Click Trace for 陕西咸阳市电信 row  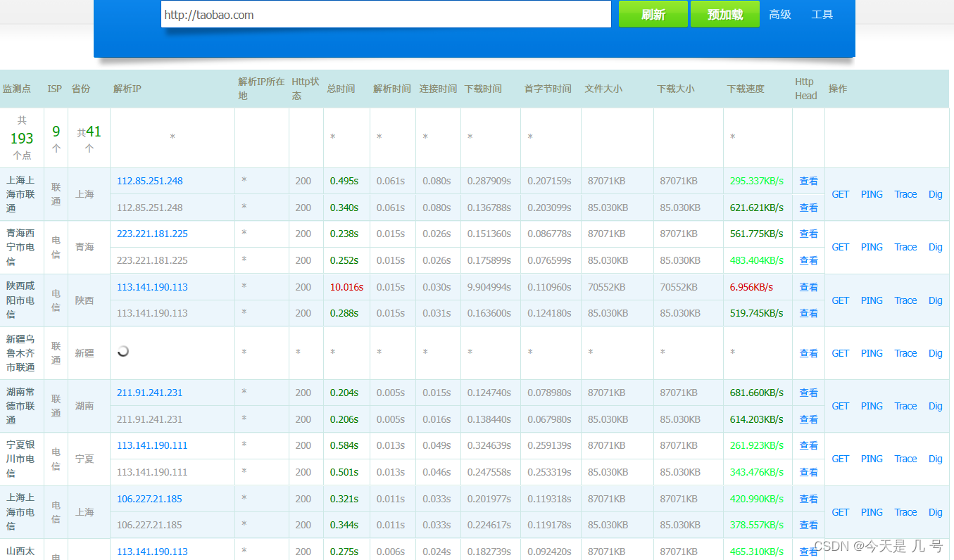pyautogui.click(x=906, y=300)
